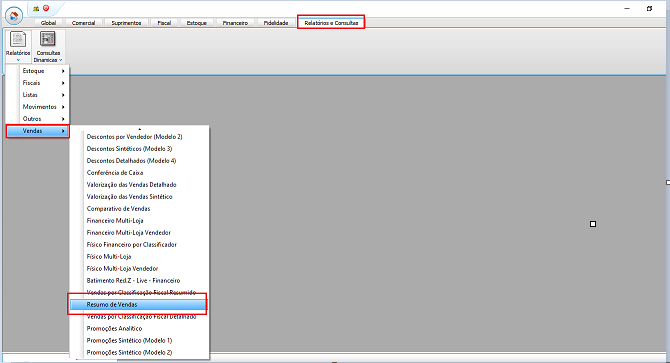
Task: Expand the Movimentos reports submenu
Action: 38,107
